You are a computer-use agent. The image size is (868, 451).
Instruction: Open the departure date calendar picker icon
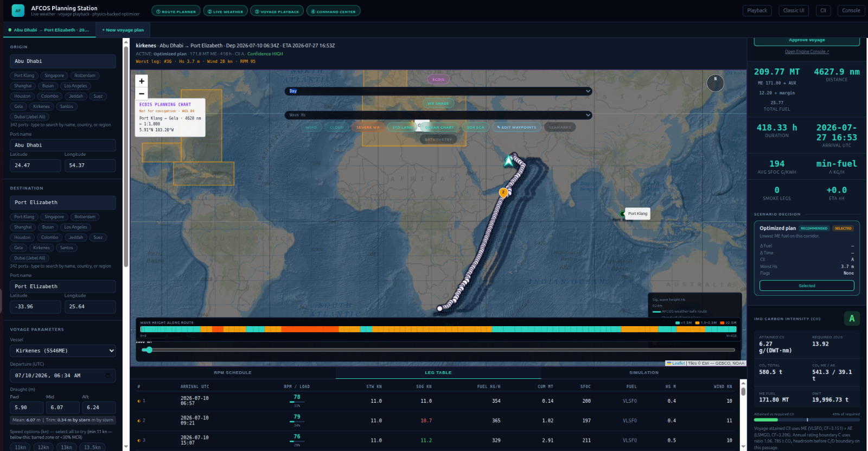tap(107, 376)
